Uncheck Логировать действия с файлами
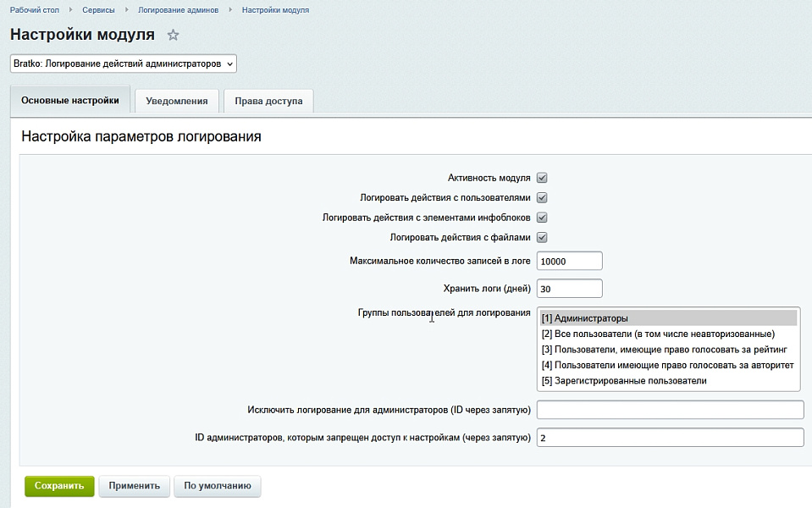The height and width of the screenshot is (508, 812). (x=542, y=237)
